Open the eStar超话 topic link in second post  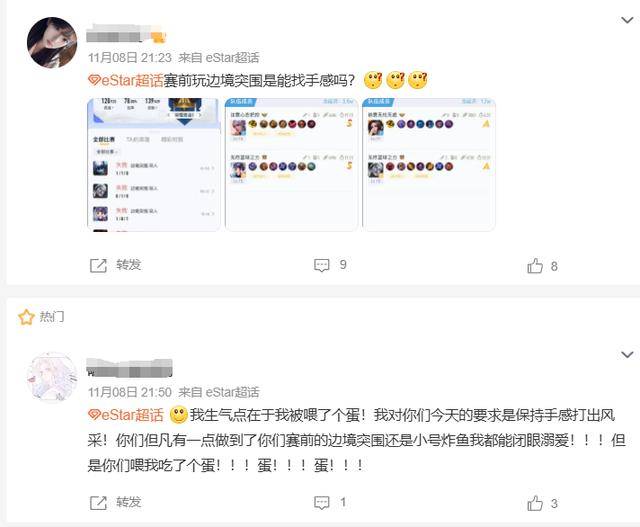126,415
